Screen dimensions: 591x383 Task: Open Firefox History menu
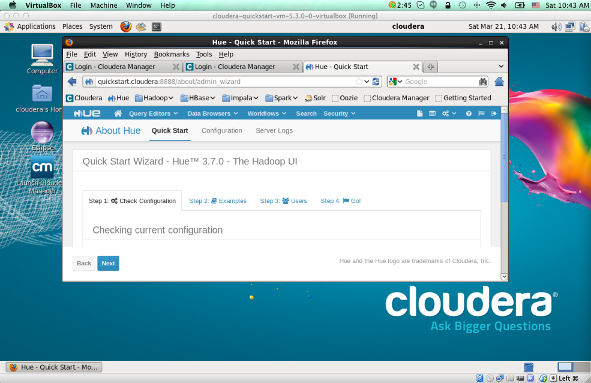[x=136, y=54]
